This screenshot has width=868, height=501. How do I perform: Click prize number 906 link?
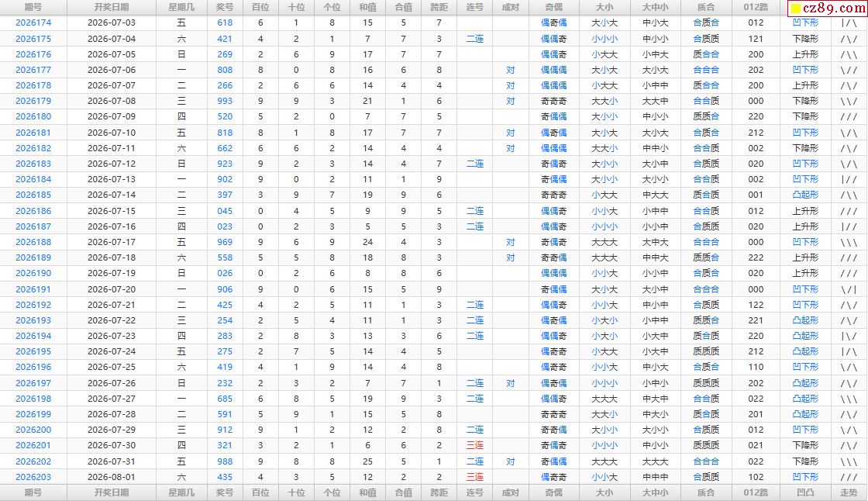tap(225, 289)
